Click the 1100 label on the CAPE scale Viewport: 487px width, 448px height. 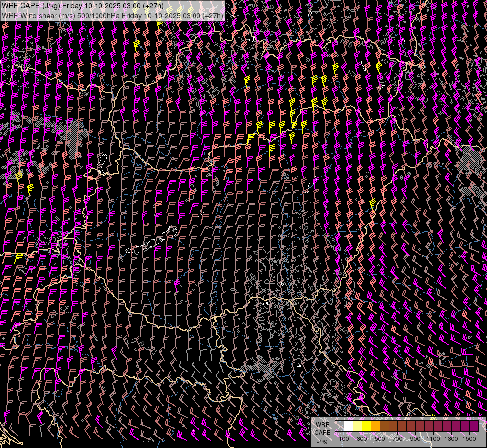(x=433, y=439)
